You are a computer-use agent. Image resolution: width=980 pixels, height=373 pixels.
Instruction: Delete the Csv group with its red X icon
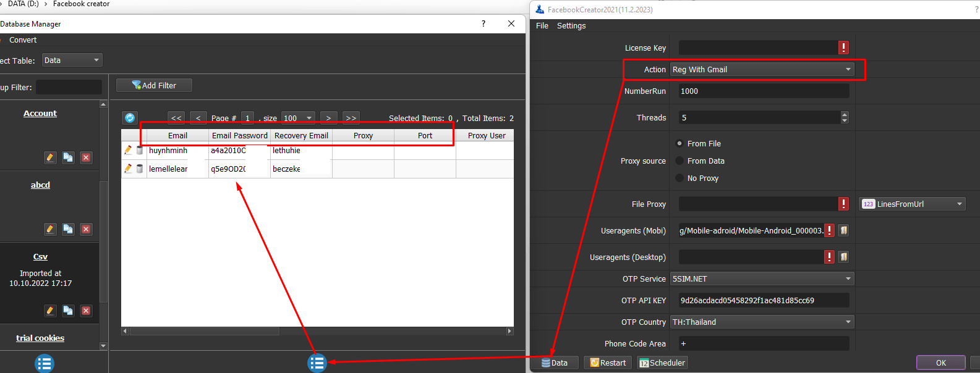pos(86,311)
